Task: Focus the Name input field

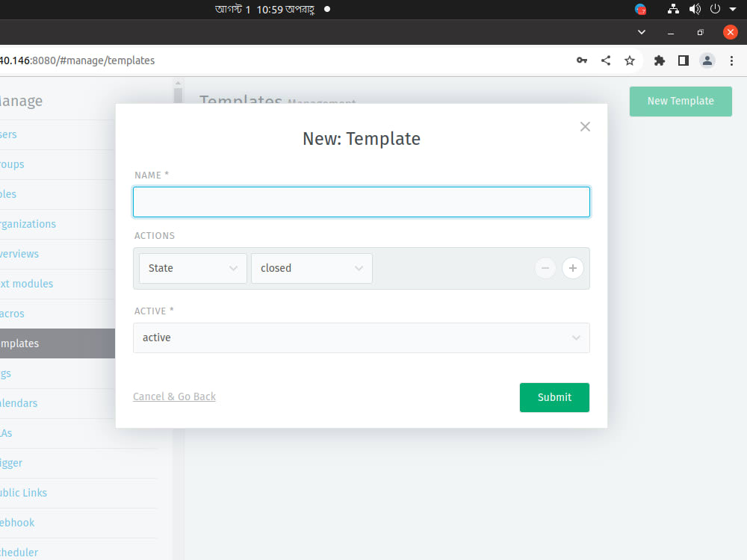Action: (x=361, y=202)
